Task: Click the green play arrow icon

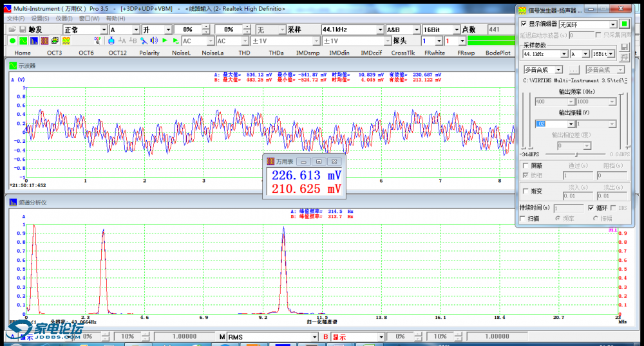Action: (x=165, y=41)
